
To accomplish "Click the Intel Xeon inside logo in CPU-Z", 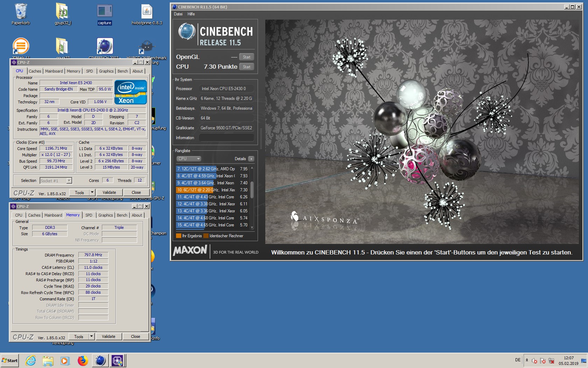I will pos(131,92).
